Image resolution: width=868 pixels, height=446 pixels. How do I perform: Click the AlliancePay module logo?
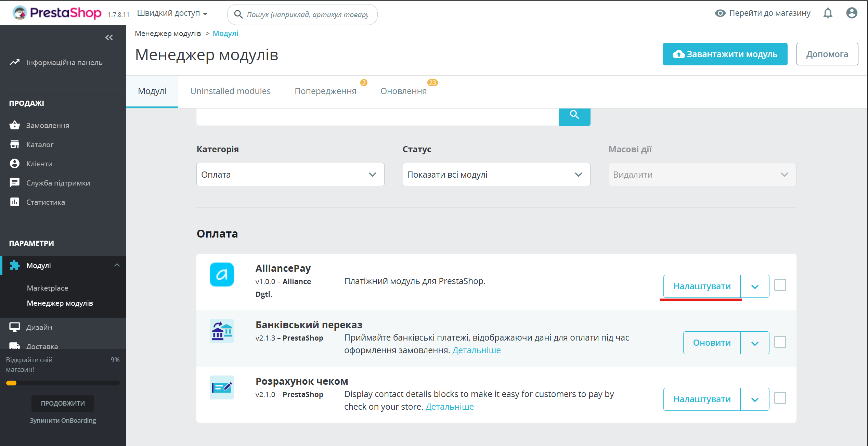click(221, 275)
